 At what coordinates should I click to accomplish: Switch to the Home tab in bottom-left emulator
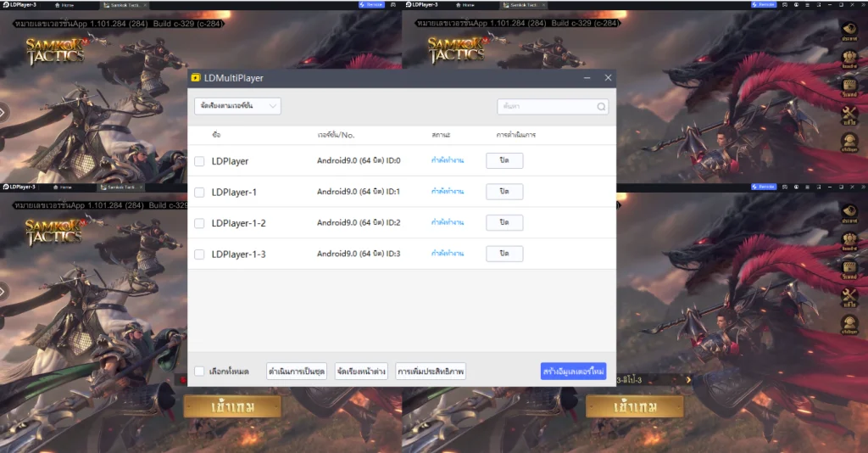[x=63, y=187]
